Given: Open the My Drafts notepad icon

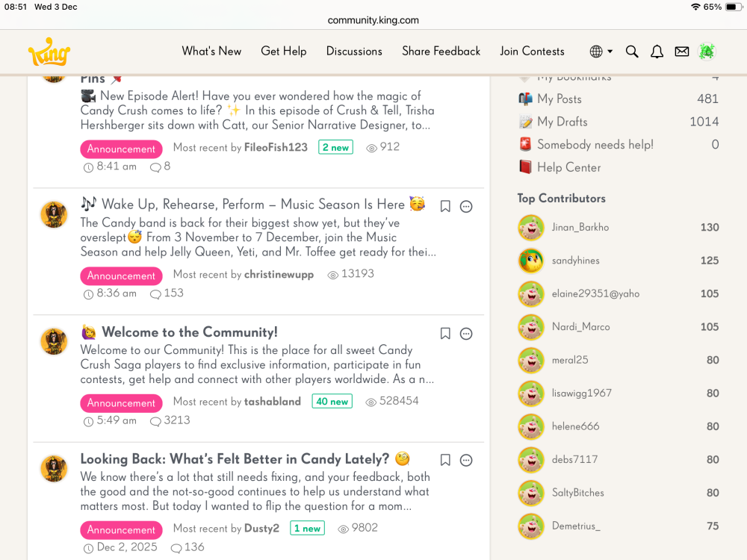Looking at the screenshot, I should (x=525, y=122).
